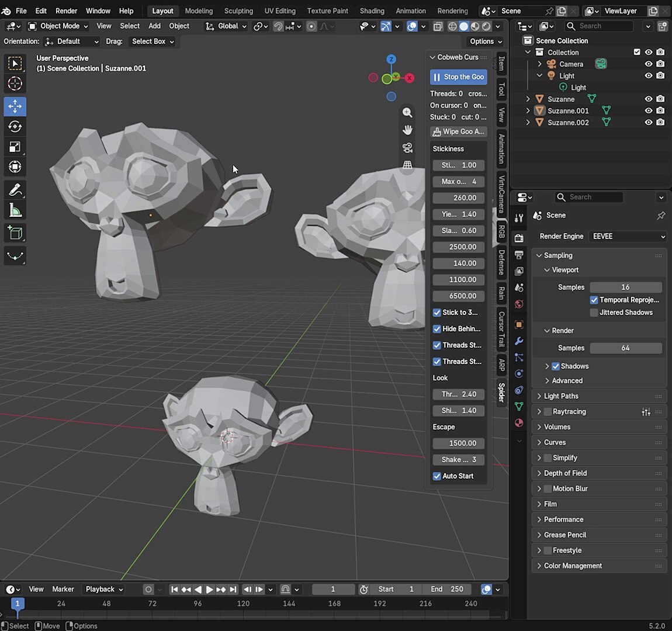Switch orthographic/perspective grid icon

[x=407, y=165]
